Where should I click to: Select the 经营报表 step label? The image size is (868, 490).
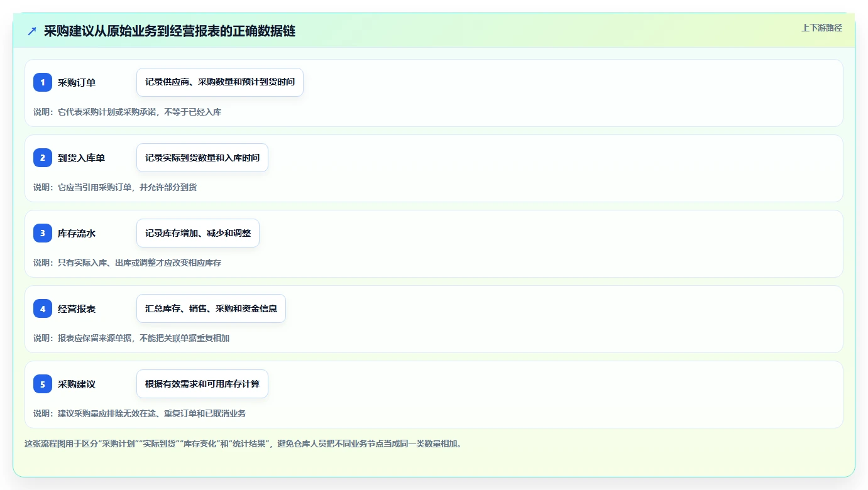[x=77, y=308]
